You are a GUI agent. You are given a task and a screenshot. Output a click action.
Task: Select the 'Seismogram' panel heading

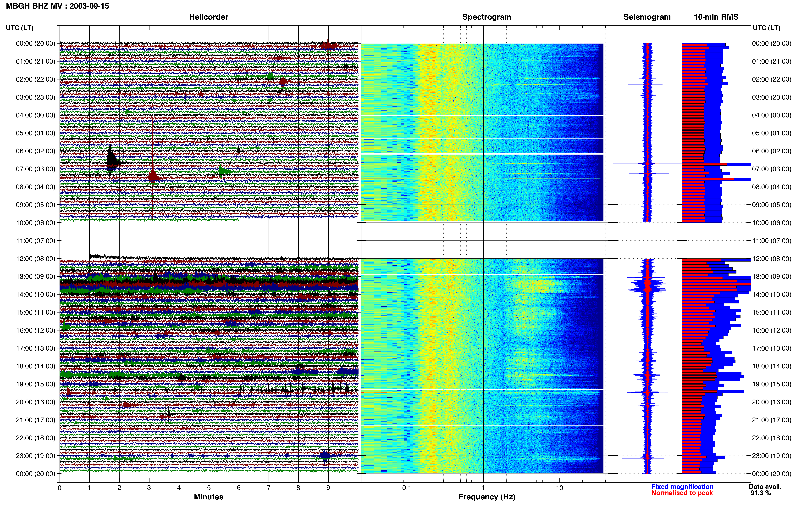coord(647,17)
